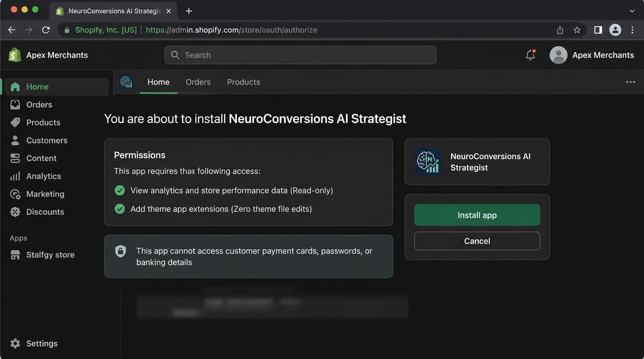
Task: Click the Analytics bar chart icon
Action: tap(15, 176)
